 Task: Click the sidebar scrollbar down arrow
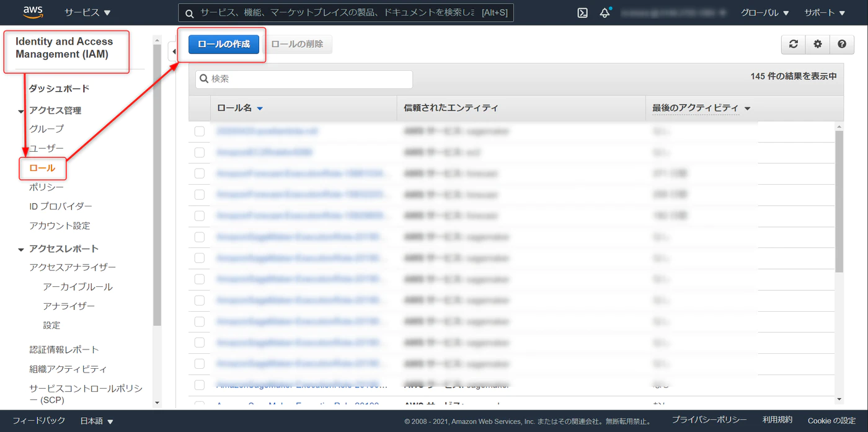tap(157, 402)
